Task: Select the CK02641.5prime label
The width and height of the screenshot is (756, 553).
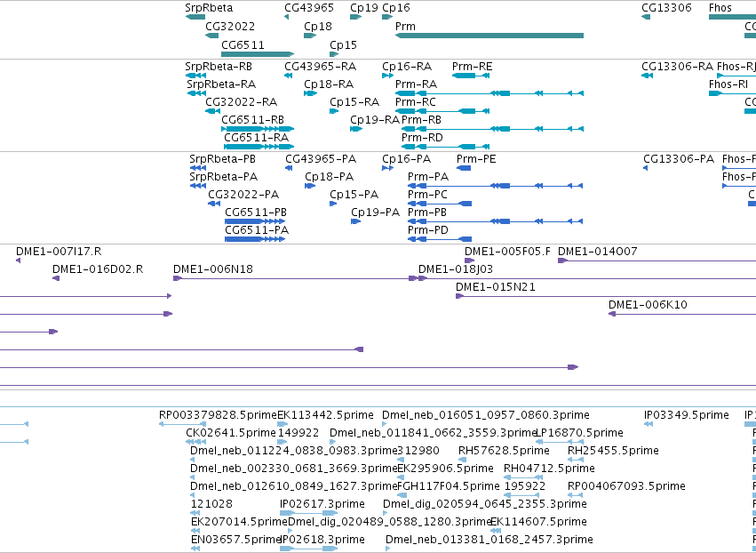Action: point(230,433)
